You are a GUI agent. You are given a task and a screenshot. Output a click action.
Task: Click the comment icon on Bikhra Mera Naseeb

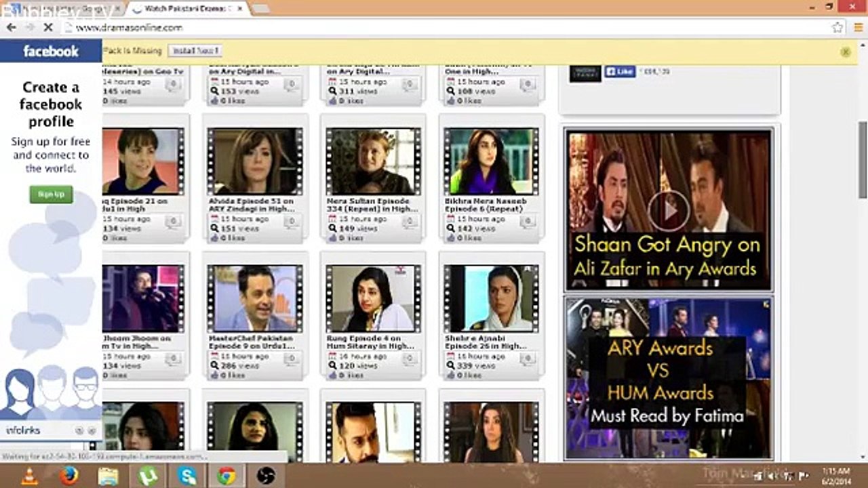coord(528,222)
